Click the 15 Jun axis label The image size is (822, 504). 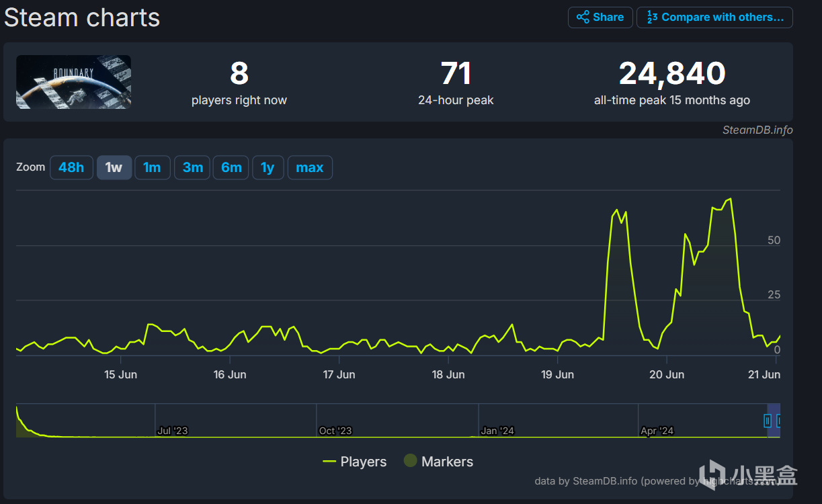click(120, 374)
